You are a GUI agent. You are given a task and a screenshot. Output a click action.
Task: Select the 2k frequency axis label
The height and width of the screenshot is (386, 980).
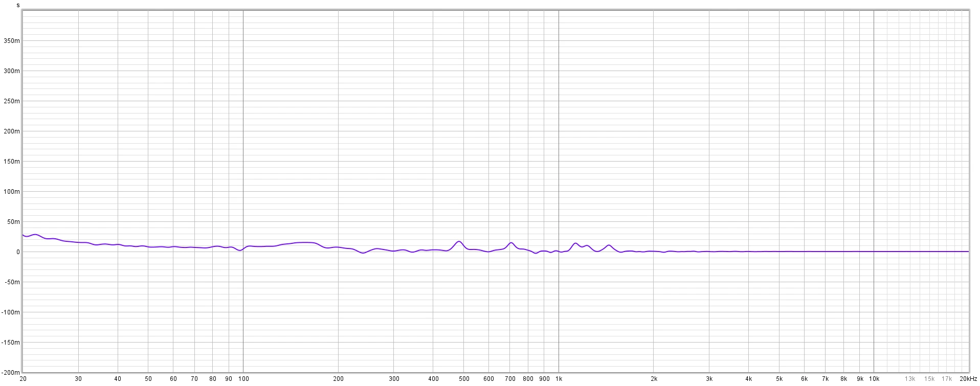tap(654, 379)
